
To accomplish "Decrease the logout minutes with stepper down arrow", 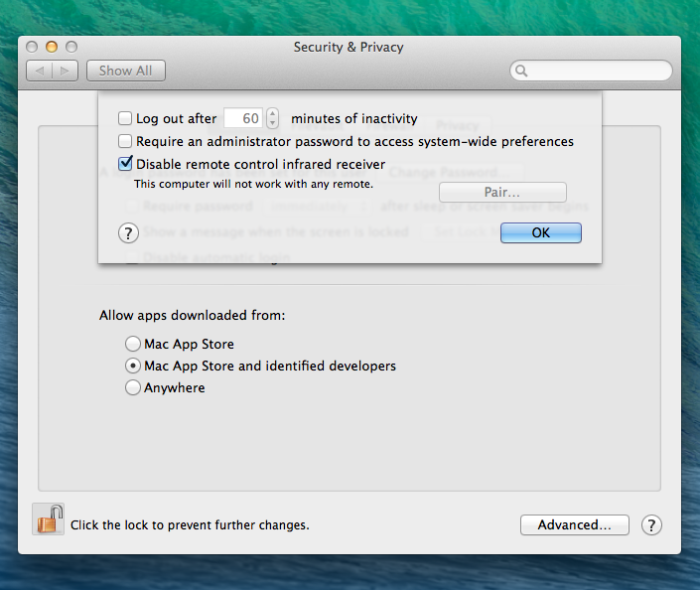I will (272, 123).
